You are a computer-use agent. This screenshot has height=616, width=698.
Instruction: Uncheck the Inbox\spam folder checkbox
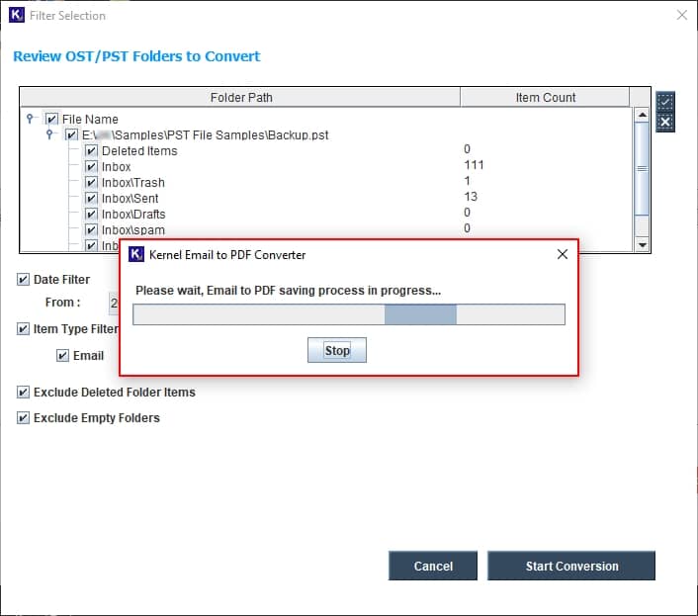click(91, 230)
